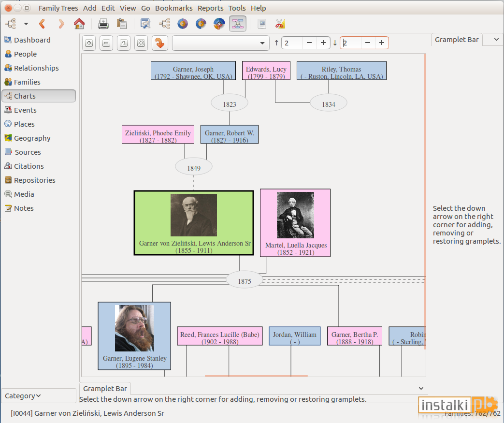Open the Descendant Fan Chart view
The width and height of the screenshot is (504, 423).
coord(201,24)
